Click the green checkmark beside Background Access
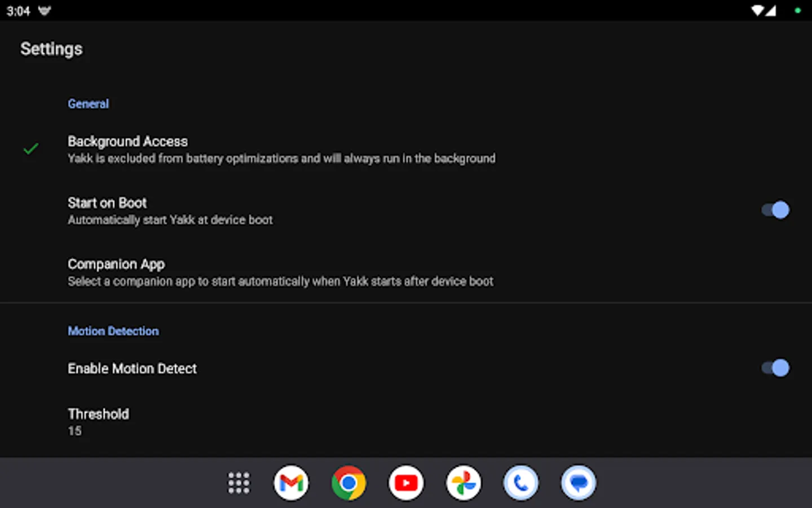812x508 pixels. coord(31,148)
